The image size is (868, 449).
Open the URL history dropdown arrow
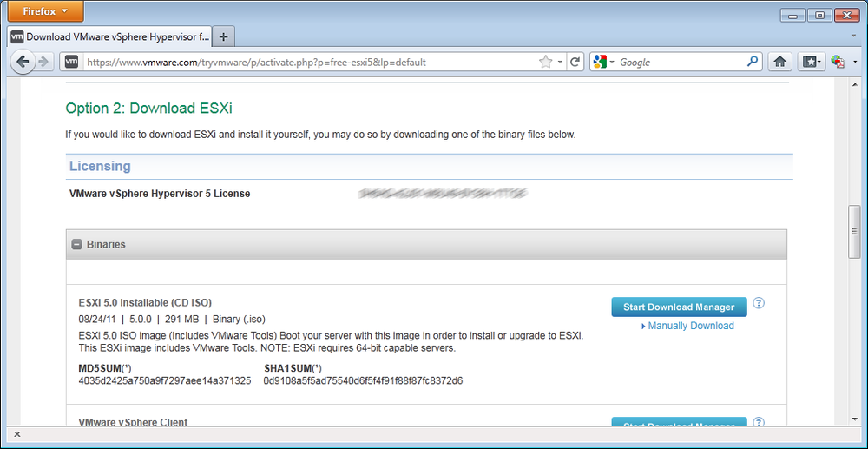tap(560, 62)
